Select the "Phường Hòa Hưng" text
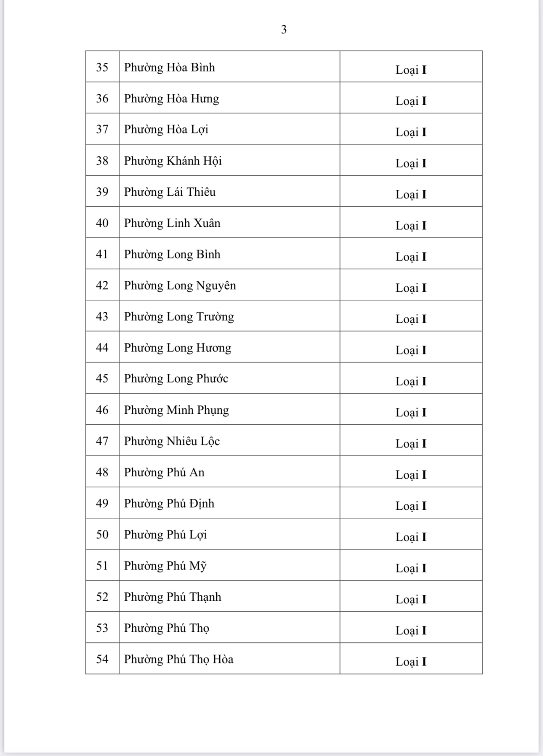Image resolution: width=543 pixels, height=756 pixels. tap(171, 98)
